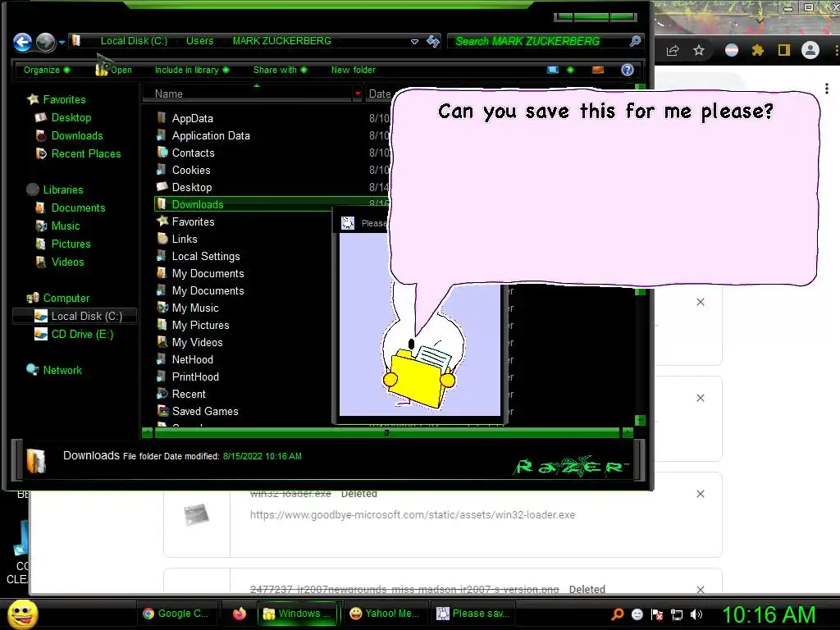Remove win32-loader.exe from Chrome downloads list
The width and height of the screenshot is (840, 630).
pyautogui.click(x=701, y=494)
